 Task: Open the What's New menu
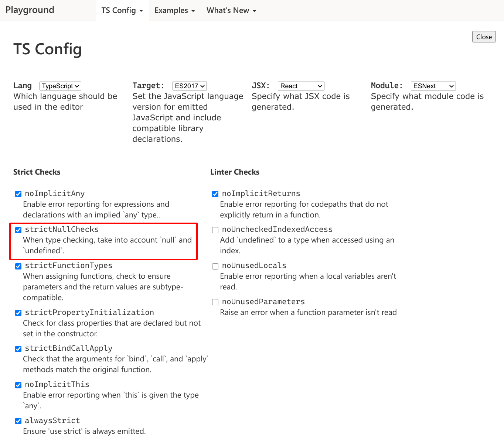(231, 10)
